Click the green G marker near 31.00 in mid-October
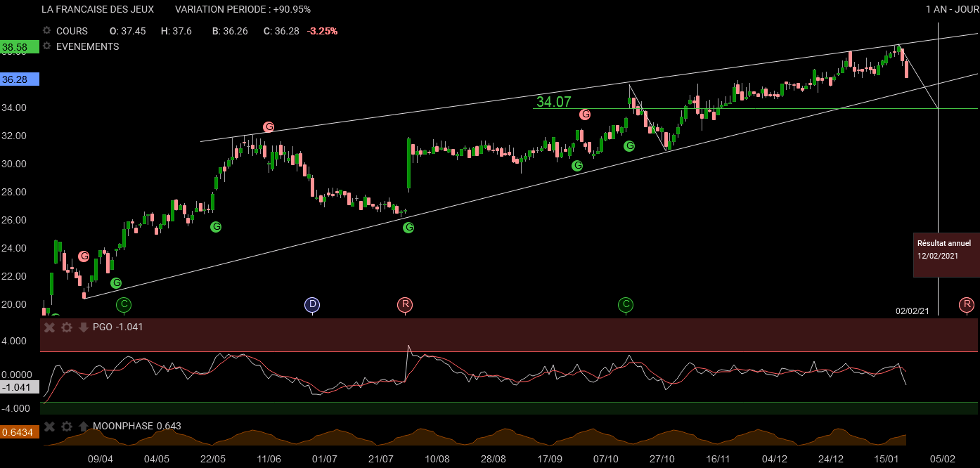This screenshot has height=468, width=980. coord(629,146)
